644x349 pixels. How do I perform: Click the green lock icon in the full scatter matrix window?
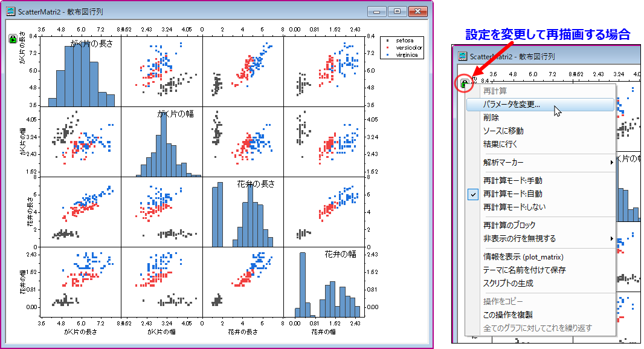(13, 40)
